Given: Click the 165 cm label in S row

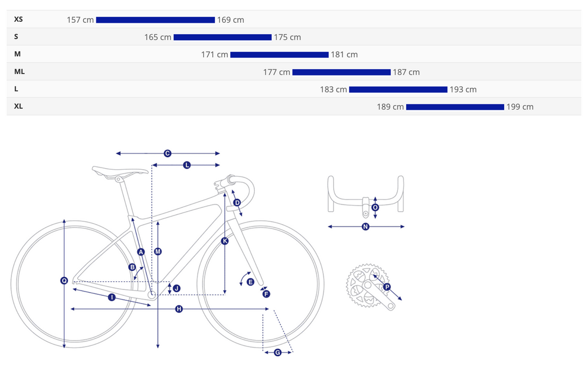Looking at the screenshot, I should [x=158, y=38].
